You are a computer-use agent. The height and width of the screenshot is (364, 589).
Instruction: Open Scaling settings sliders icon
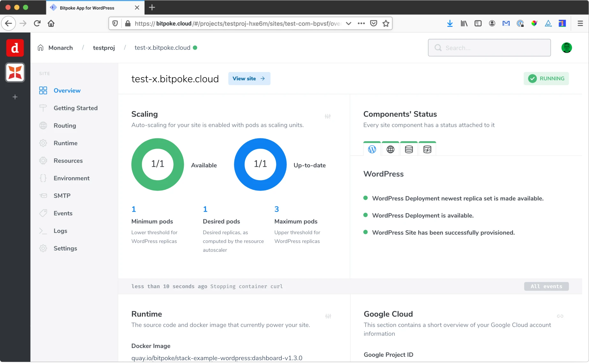[328, 116]
